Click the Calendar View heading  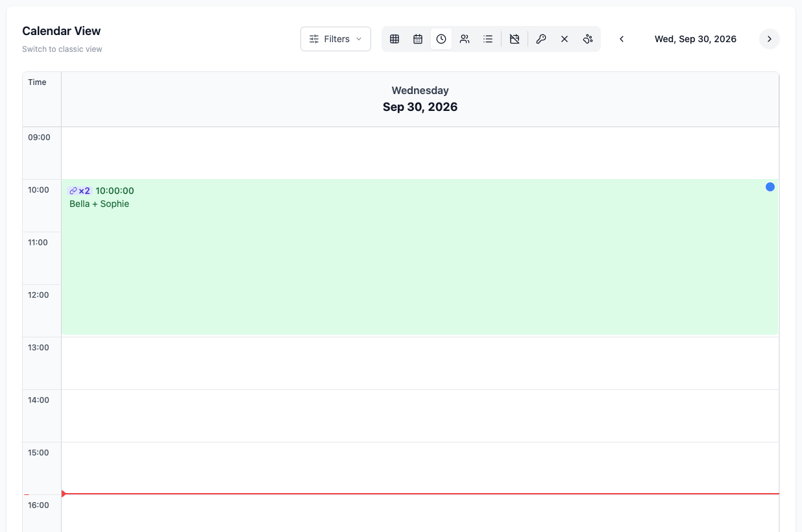point(62,30)
